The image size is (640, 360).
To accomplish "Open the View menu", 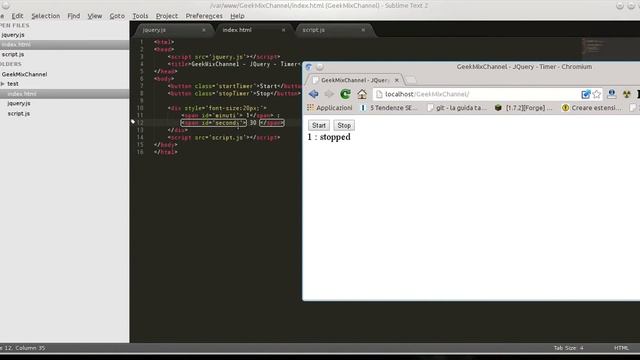I will [95, 16].
